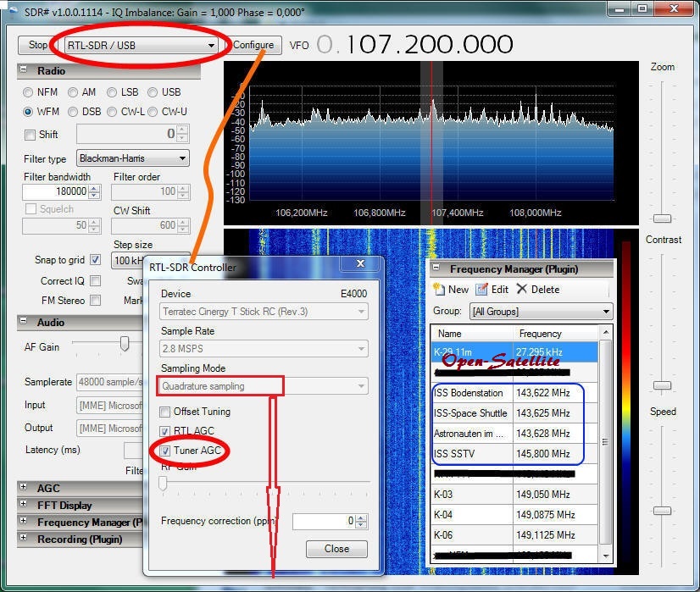Select AM demodulation mode
700x592 pixels.
point(72,92)
